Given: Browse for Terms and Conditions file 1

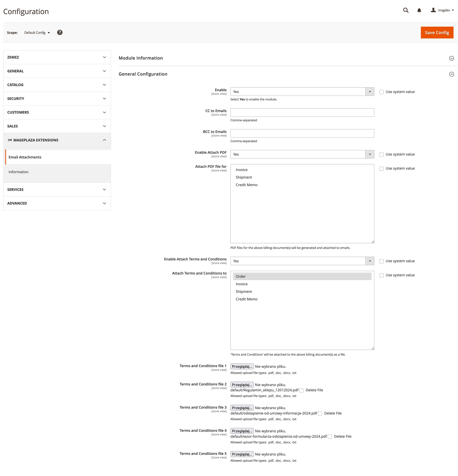Looking at the screenshot, I should click(x=242, y=366).
